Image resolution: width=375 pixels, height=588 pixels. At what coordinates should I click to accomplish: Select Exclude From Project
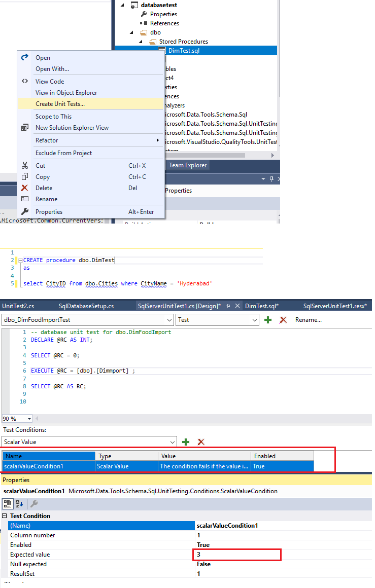click(63, 153)
